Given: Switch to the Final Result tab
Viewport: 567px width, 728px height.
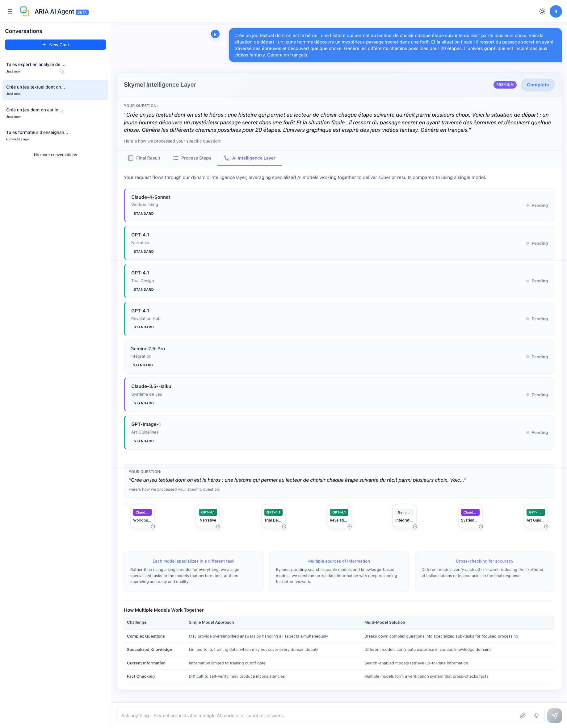Looking at the screenshot, I should tap(144, 158).
